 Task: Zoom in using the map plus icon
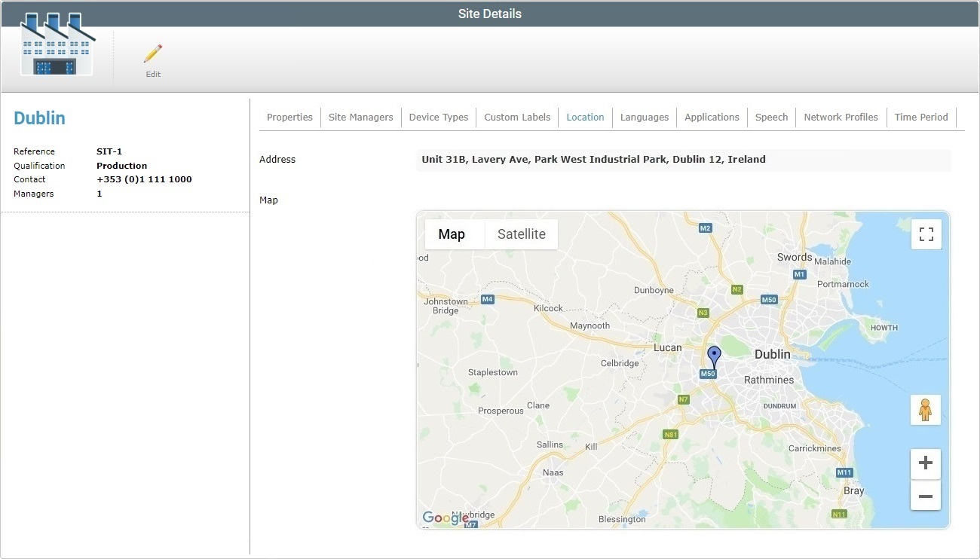[x=925, y=463]
